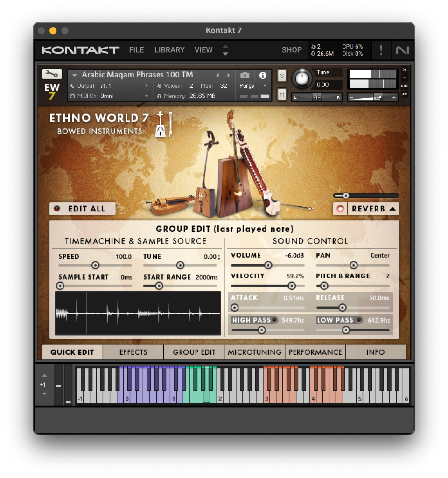The height and width of the screenshot is (478, 448).
Task: Click the exclamation panic icon
Action: (381, 50)
